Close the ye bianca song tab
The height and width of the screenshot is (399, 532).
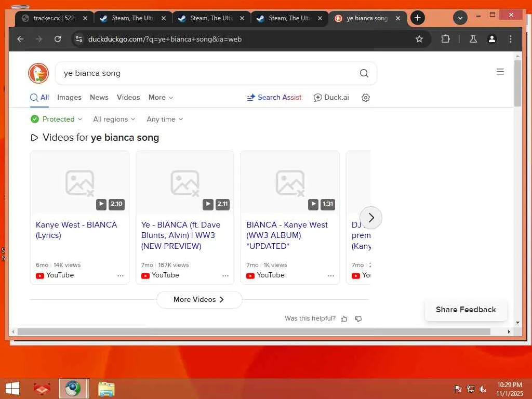(397, 18)
